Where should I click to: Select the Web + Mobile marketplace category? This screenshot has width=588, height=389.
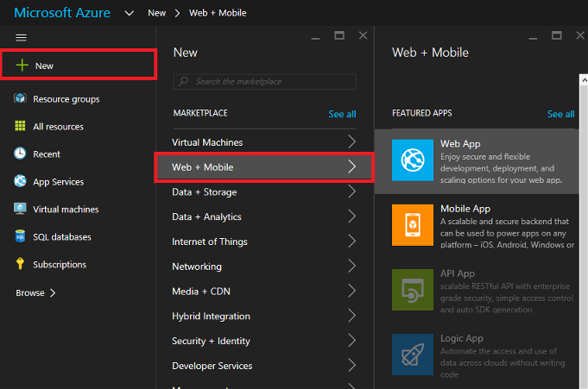264,166
